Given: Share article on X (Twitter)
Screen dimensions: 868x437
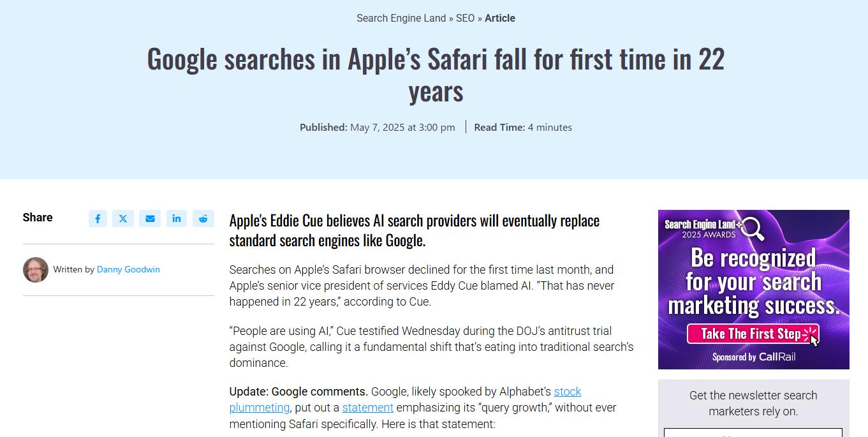Looking at the screenshot, I should (123, 219).
